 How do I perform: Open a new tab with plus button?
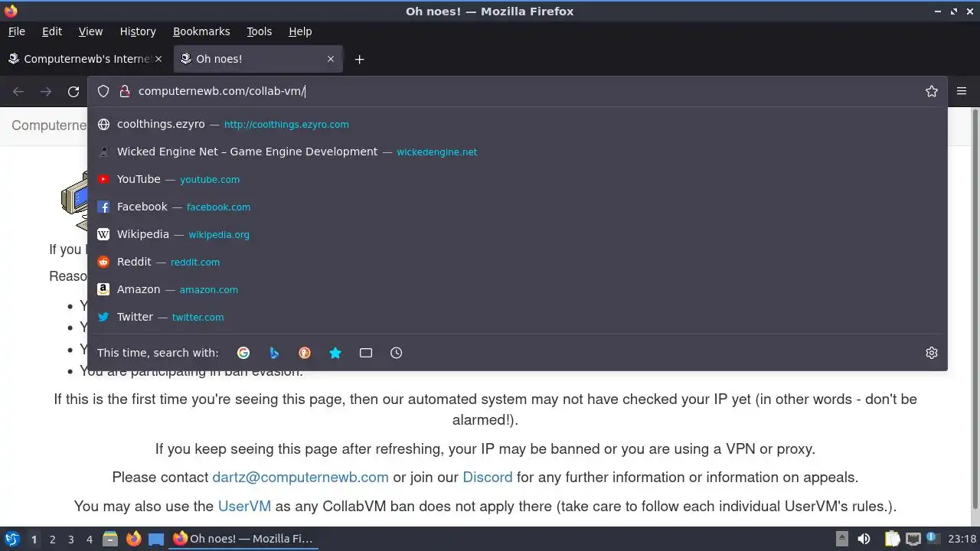(x=359, y=59)
